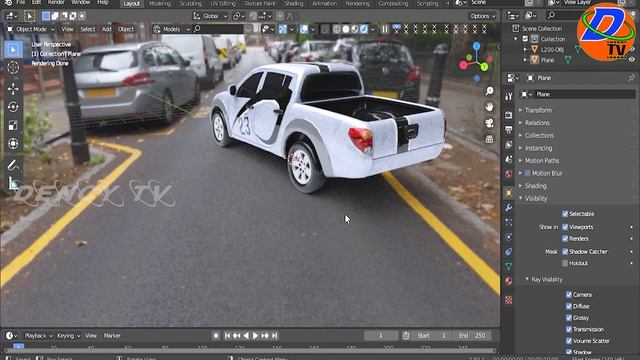Switch to the Shading workspace tab

pyautogui.click(x=294, y=3)
